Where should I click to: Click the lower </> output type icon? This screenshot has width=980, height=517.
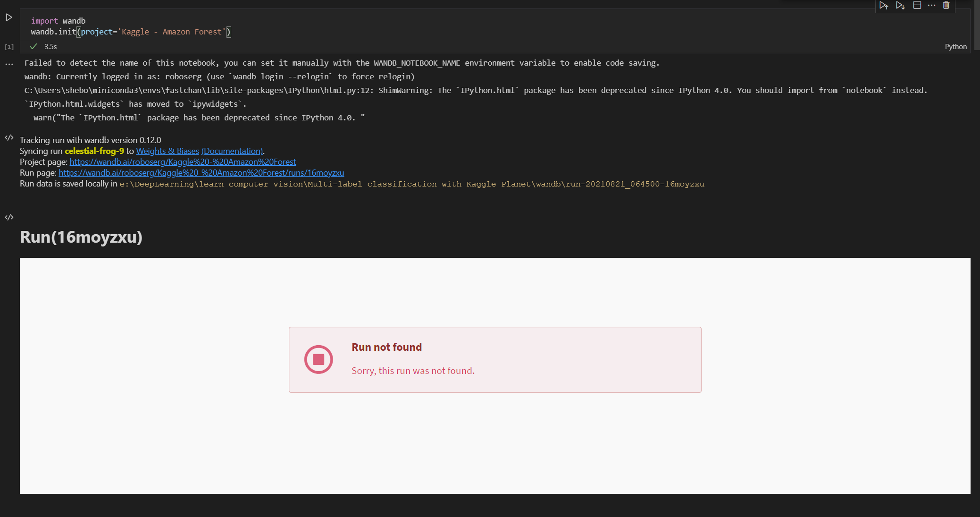(8, 218)
